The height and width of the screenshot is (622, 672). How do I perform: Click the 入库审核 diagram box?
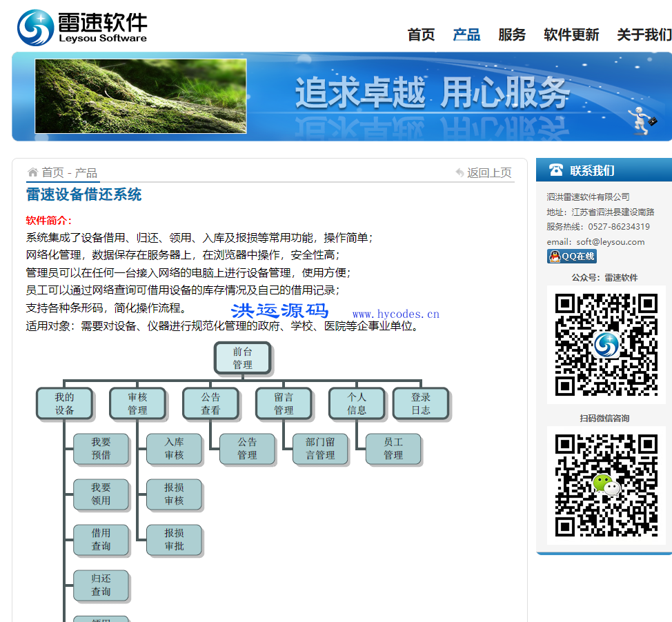pos(174,449)
